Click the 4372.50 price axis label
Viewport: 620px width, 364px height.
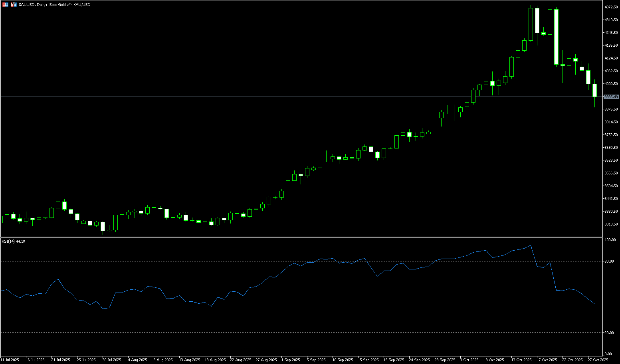coord(611,7)
